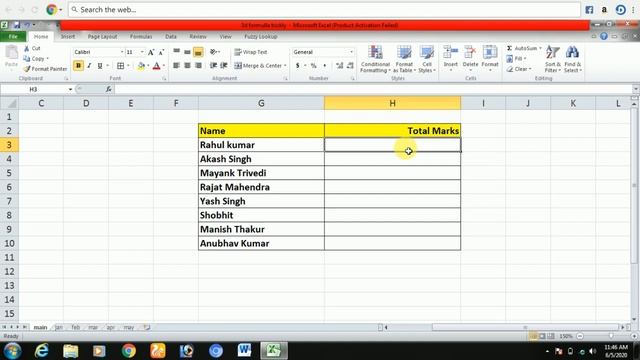640x360 pixels.
Task: Increase font size with grow font icon
Action: click(151, 52)
